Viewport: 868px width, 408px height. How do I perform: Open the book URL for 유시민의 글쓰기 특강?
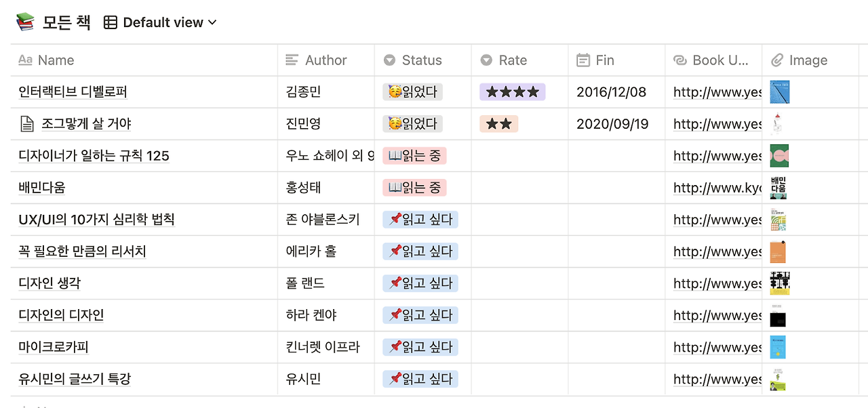click(717, 379)
